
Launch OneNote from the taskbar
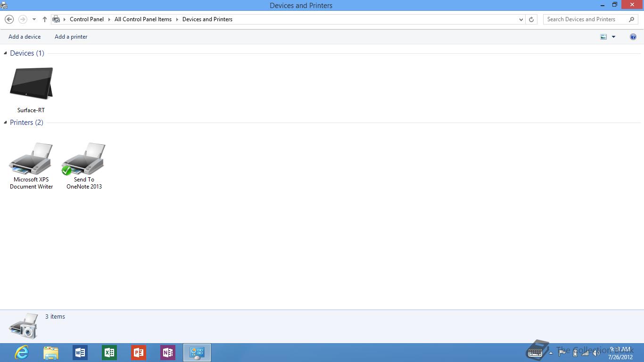tap(168, 353)
